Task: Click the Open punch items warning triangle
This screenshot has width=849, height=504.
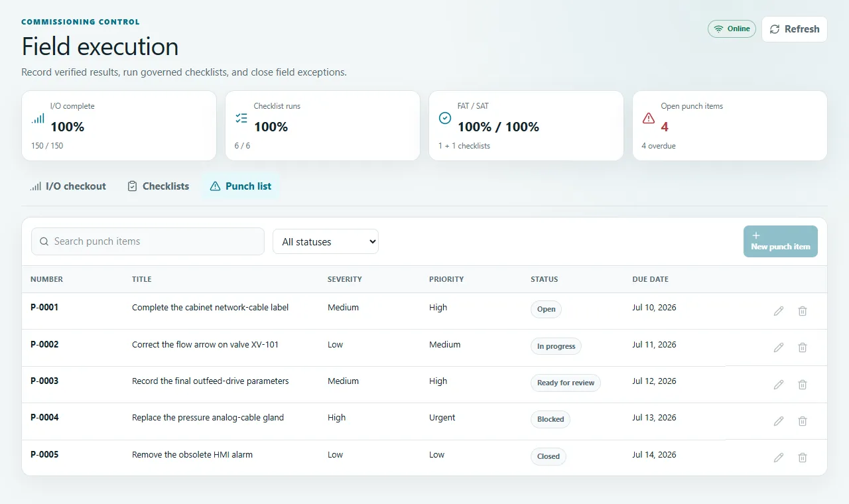Action: pyautogui.click(x=649, y=118)
